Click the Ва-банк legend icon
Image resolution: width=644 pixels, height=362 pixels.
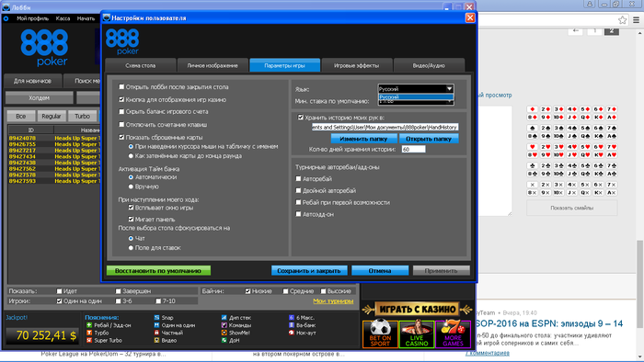292,325
